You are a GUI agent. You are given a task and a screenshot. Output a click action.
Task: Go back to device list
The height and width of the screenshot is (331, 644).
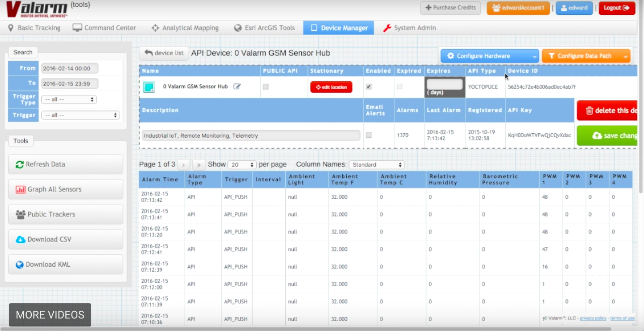pyautogui.click(x=164, y=53)
